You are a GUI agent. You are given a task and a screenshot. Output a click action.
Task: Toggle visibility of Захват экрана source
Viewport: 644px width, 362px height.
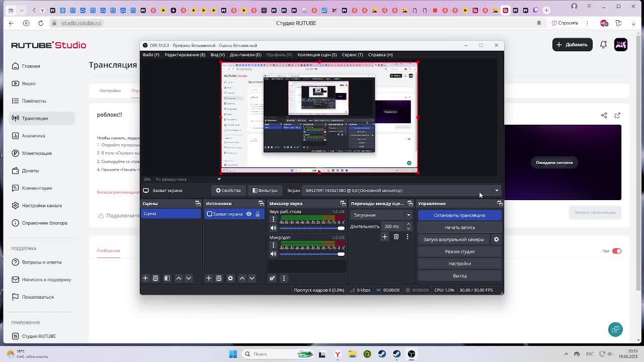249,214
